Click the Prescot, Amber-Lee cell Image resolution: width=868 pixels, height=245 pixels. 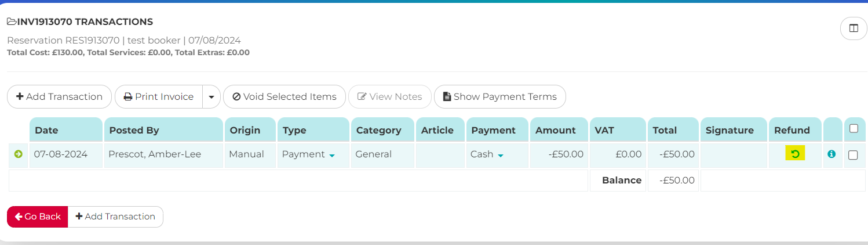(163, 155)
